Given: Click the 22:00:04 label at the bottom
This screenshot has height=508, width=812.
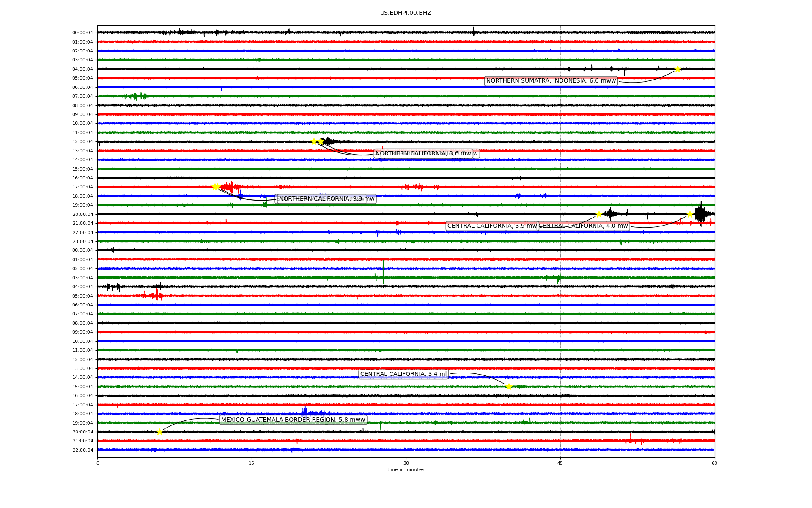Looking at the screenshot, I should coord(82,450).
